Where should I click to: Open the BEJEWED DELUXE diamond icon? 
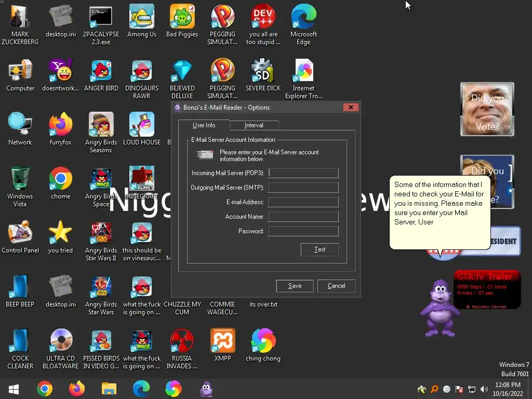point(182,79)
